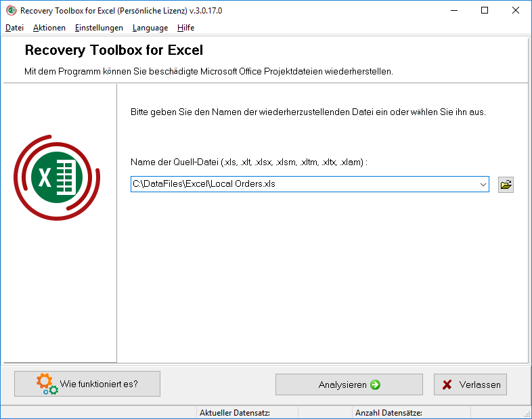Click the Recovery Toolbox for Excel heading
This screenshot has height=419, width=532.
click(114, 50)
